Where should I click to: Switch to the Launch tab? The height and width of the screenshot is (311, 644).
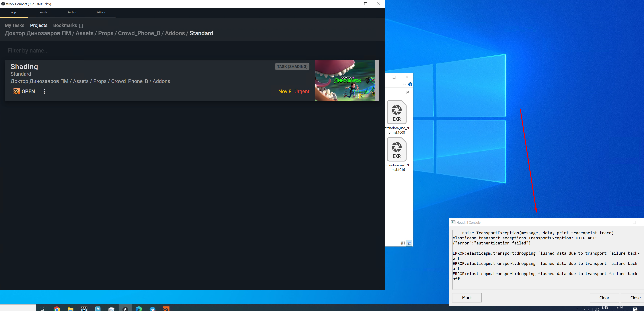pyautogui.click(x=42, y=13)
